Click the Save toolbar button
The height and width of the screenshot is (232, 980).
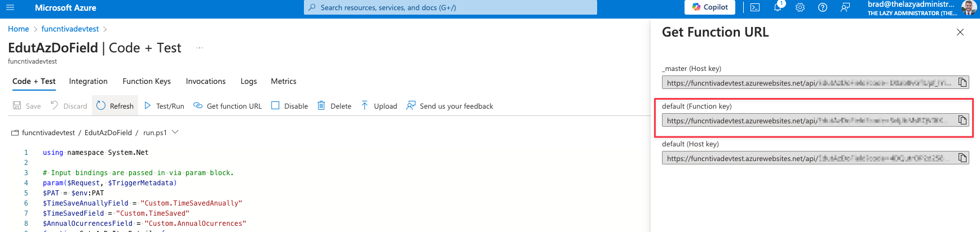[27, 106]
